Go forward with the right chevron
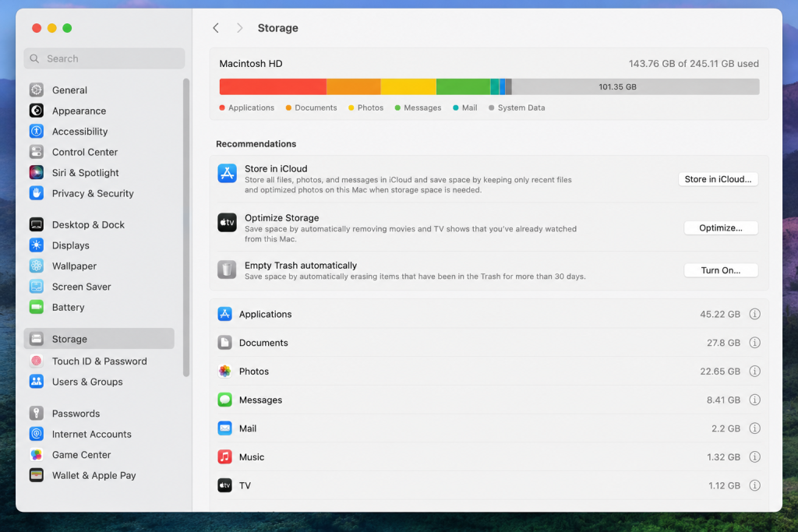The height and width of the screenshot is (532, 798). 240,28
